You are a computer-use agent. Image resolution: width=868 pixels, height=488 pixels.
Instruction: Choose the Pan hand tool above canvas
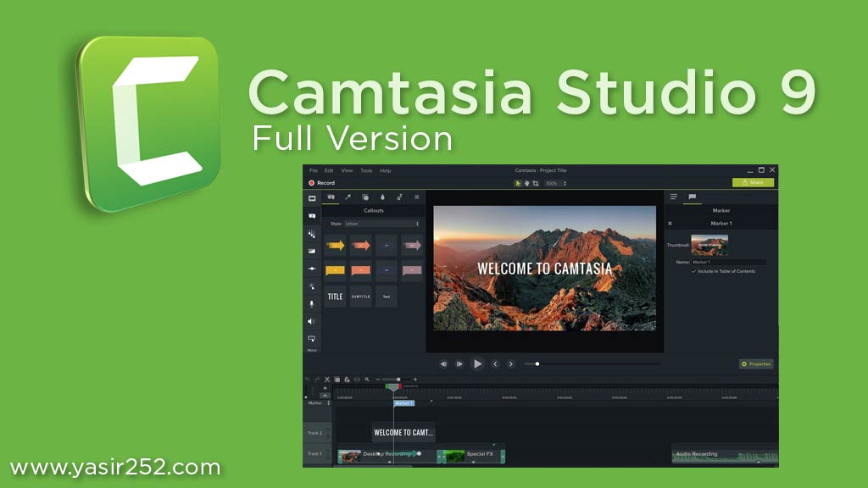[527, 183]
